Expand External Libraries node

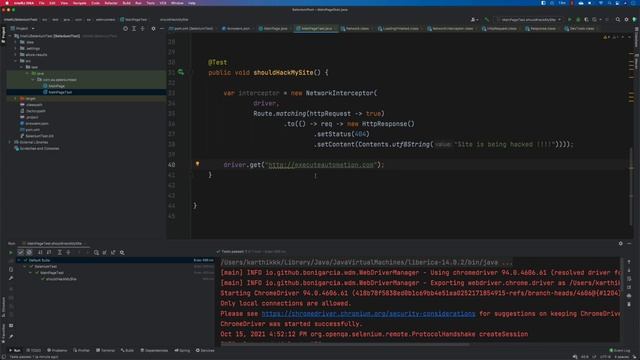click(x=10, y=142)
